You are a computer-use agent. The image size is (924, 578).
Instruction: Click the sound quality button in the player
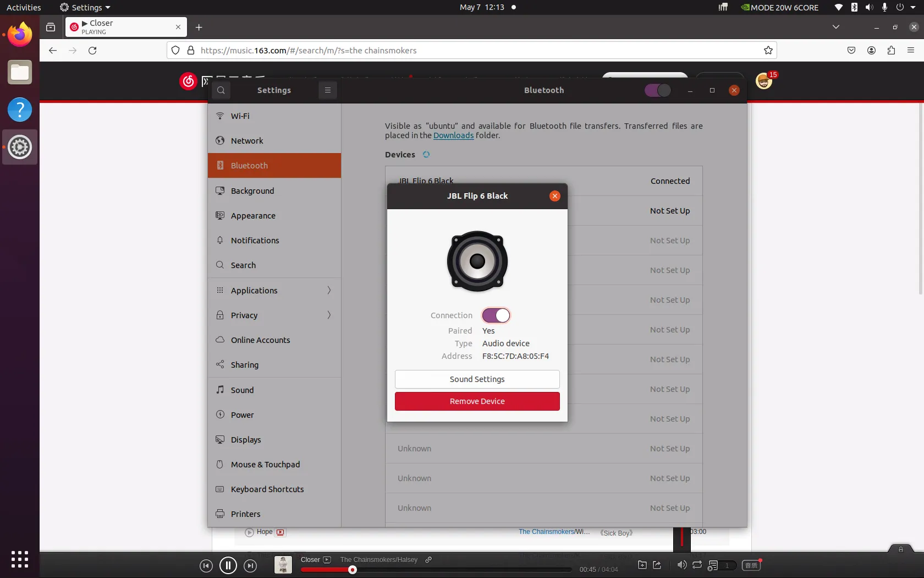(751, 565)
